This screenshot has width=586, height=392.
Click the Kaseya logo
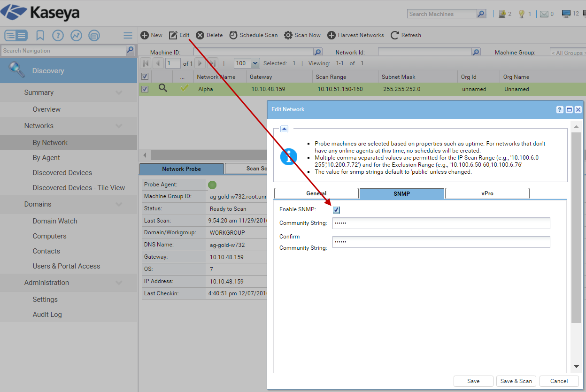(x=40, y=13)
